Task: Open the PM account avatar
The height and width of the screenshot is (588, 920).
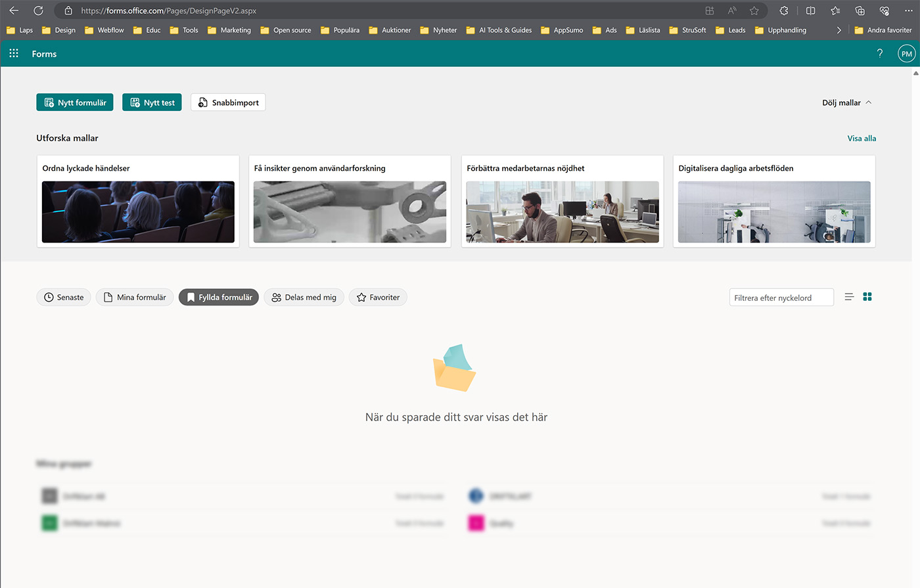Action: pos(906,54)
